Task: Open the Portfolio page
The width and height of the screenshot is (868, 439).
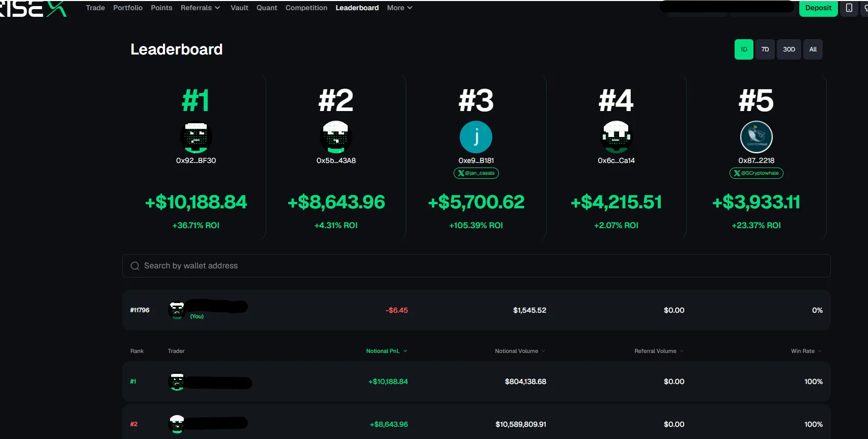Action: pos(128,8)
